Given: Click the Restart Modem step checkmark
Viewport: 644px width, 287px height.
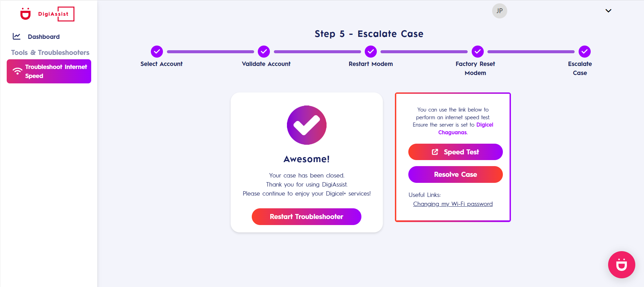Looking at the screenshot, I should point(370,52).
